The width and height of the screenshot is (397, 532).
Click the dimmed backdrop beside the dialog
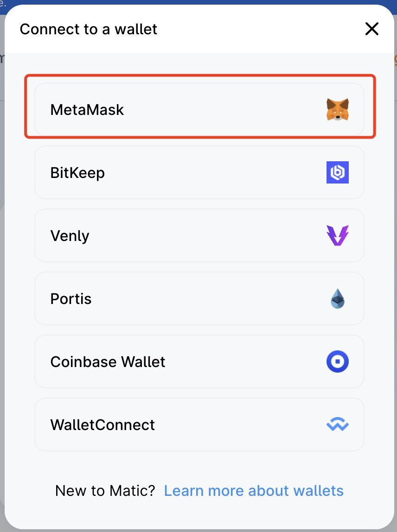click(2, 272)
